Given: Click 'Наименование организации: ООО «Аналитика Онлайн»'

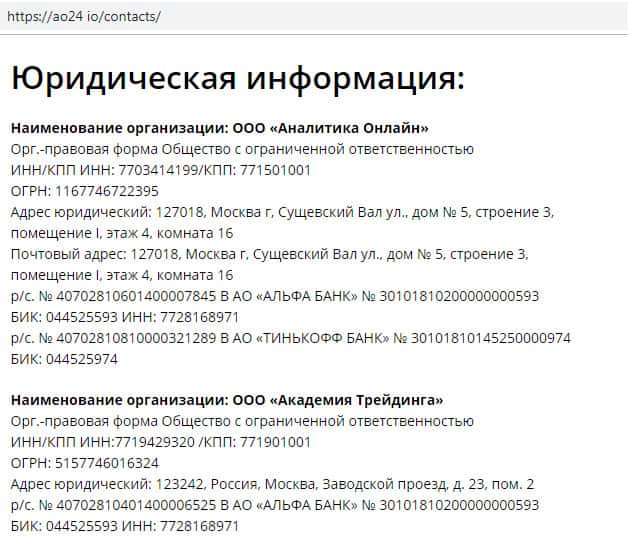Looking at the screenshot, I should tap(220, 128).
